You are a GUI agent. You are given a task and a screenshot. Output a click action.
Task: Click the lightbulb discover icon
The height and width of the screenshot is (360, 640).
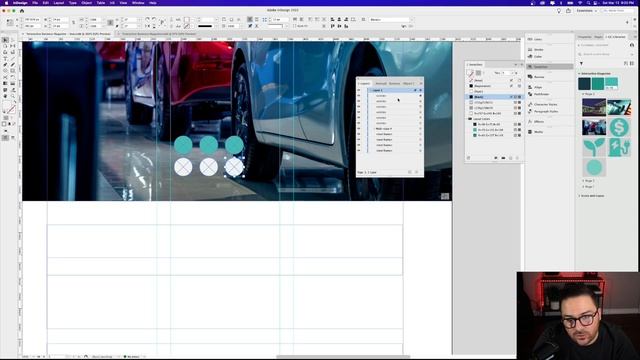[559, 11]
